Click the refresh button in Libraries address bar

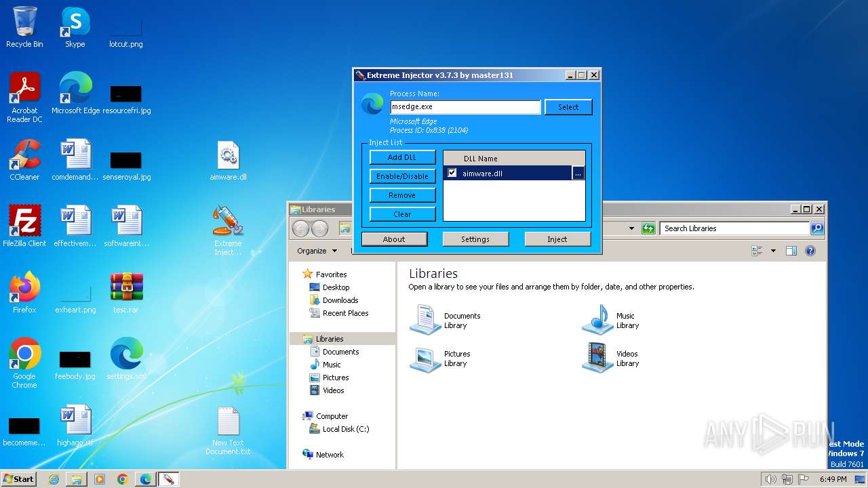pyautogui.click(x=649, y=228)
